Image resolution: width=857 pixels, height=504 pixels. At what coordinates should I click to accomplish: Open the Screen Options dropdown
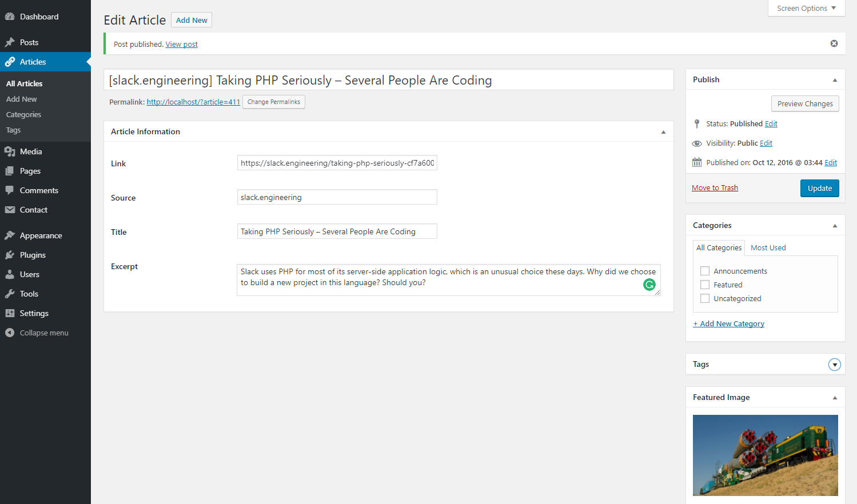tap(806, 8)
